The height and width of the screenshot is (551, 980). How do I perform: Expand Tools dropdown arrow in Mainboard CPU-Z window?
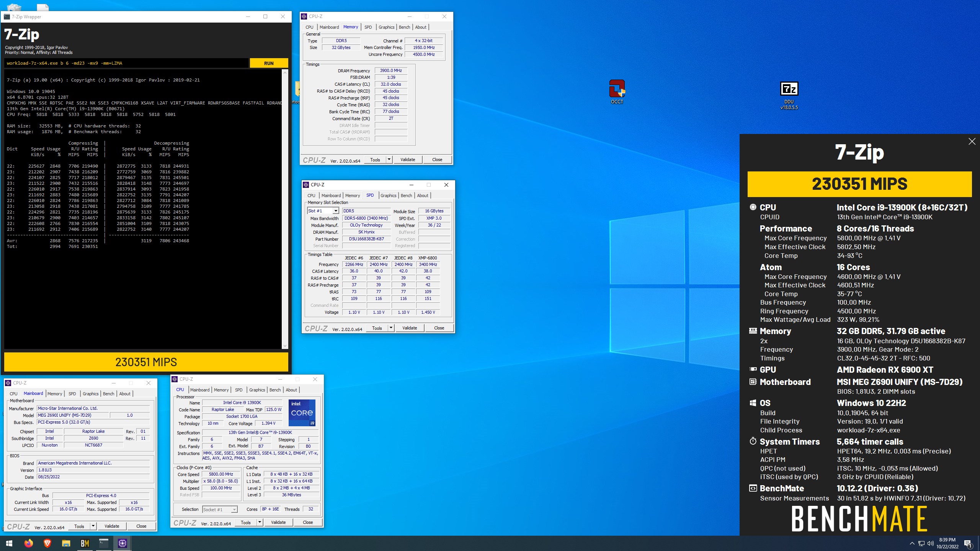tap(93, 526)
